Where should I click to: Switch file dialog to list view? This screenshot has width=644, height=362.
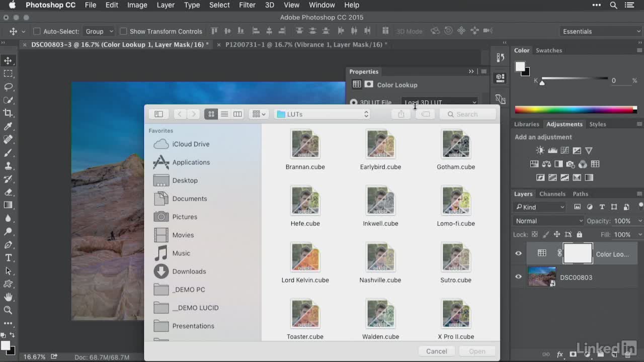point(224,114)
